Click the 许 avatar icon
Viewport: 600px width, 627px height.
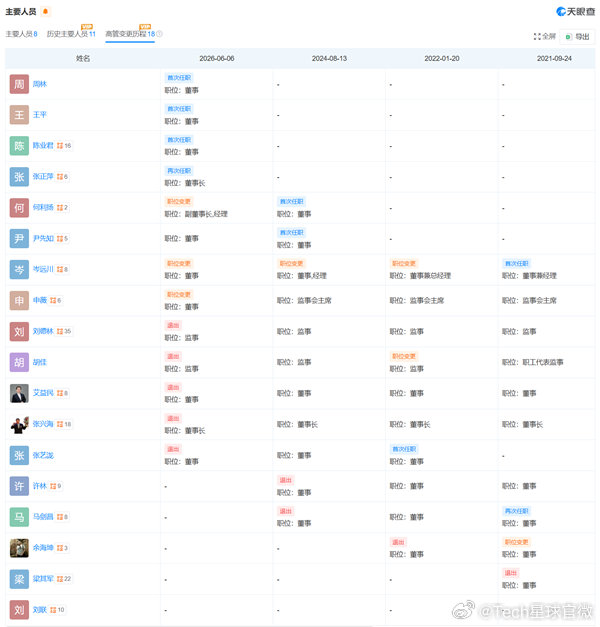[x=19, y=486]
